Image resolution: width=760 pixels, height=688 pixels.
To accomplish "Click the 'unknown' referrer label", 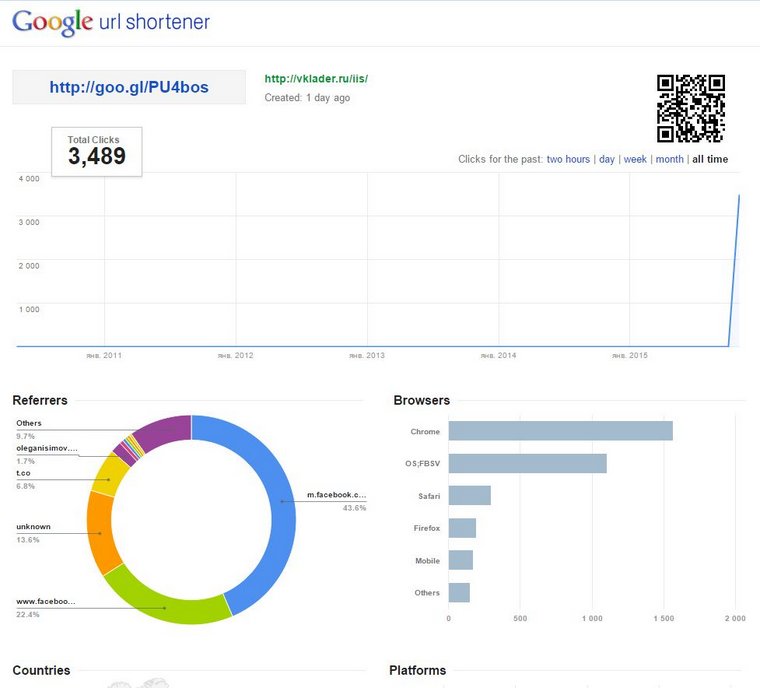I will point(33,527).
